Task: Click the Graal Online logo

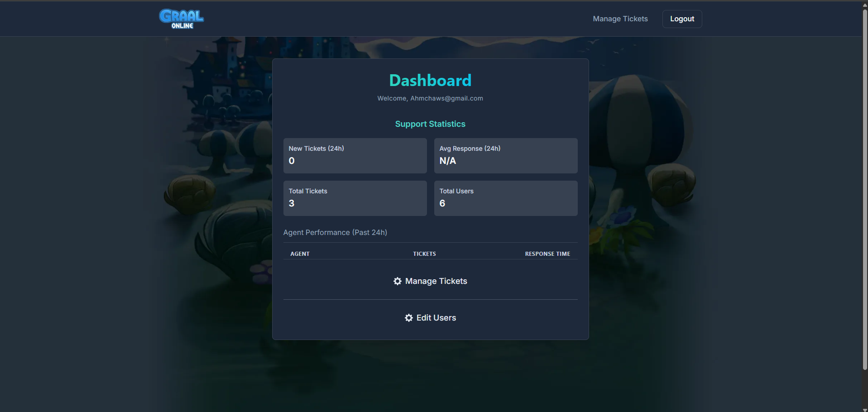Action: 181,19
